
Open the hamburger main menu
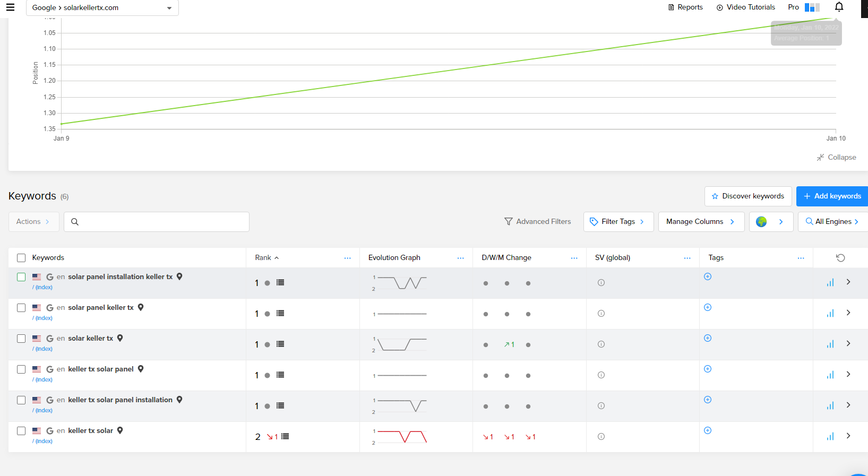pyautogui.click(x=10, y=7)
